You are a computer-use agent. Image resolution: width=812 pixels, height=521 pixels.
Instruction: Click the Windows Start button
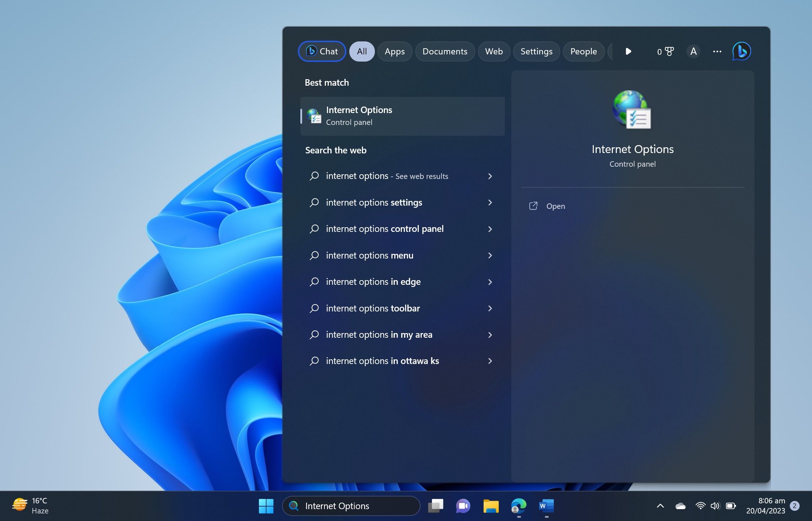pyautogui.click(x=266, y=506)
